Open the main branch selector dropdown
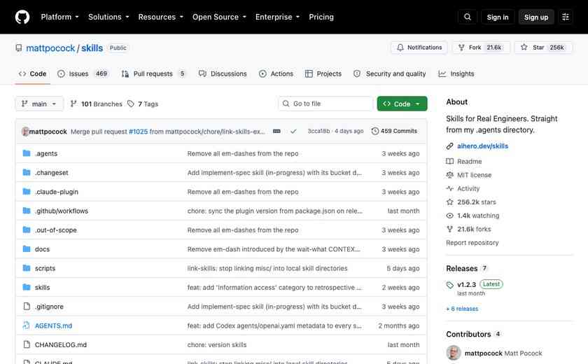 [39, 104]
